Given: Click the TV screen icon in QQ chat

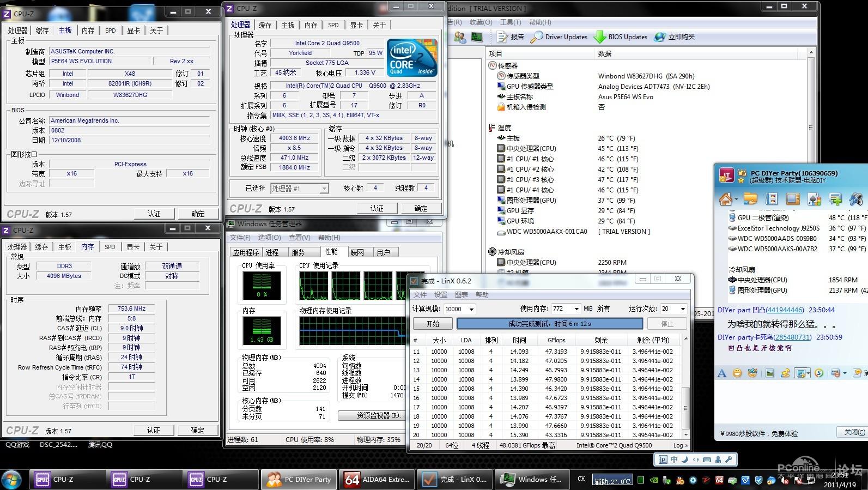Looking at the screenshot, I should (x=793, y=199).
